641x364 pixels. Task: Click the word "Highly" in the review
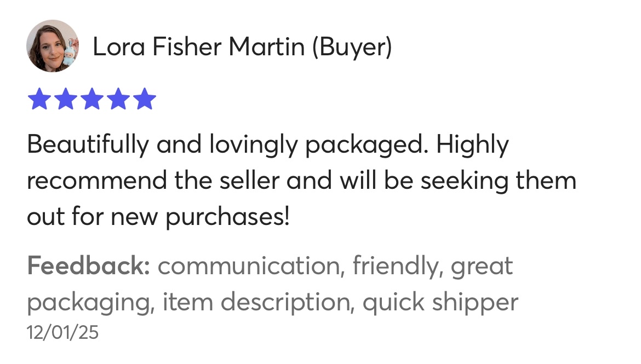[x=472, y=145]
